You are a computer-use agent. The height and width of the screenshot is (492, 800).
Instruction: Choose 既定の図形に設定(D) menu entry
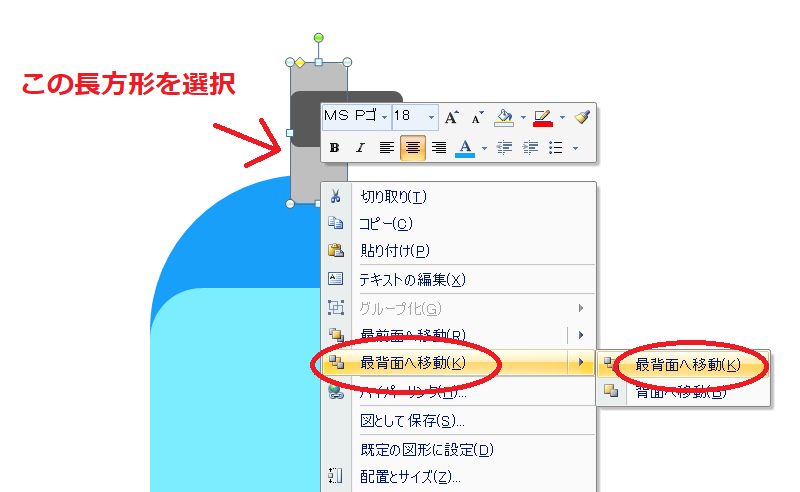459,450
